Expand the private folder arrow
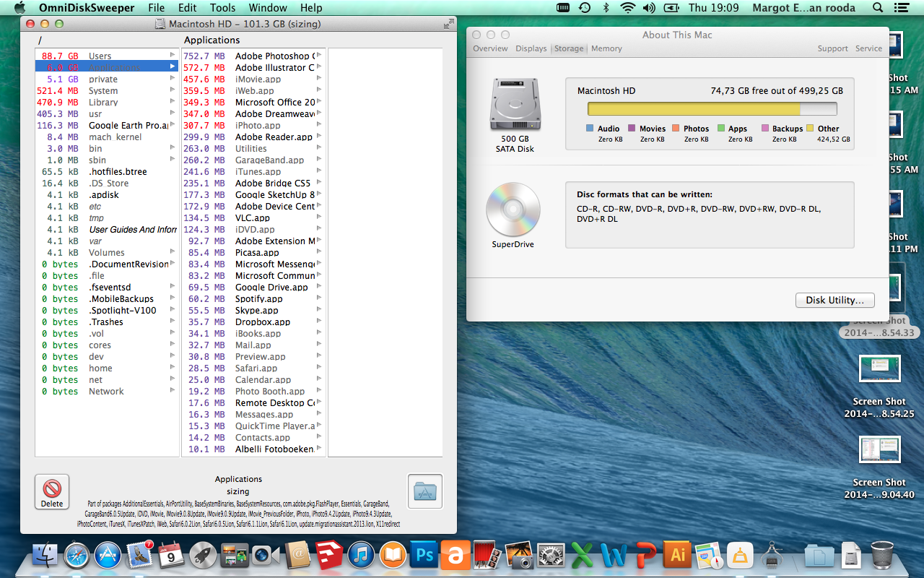Image resolution: width=924 pixels, height=578 pixels. click(173, 78)
